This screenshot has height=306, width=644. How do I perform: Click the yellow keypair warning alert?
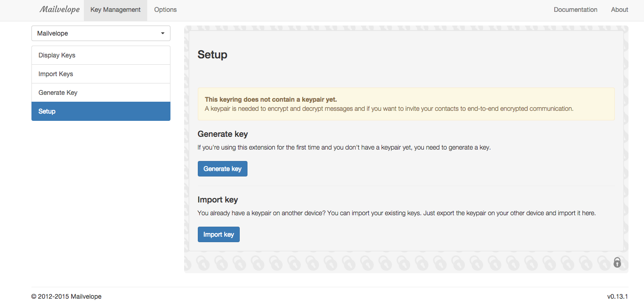tap(406, 104)
